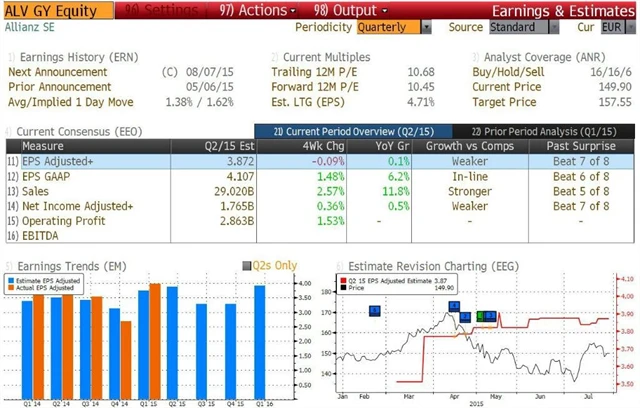Image resolution: width=640 pixels, height=408 pixels.
Task: Click the Current Price value 149.90
Action: (615, 87)
